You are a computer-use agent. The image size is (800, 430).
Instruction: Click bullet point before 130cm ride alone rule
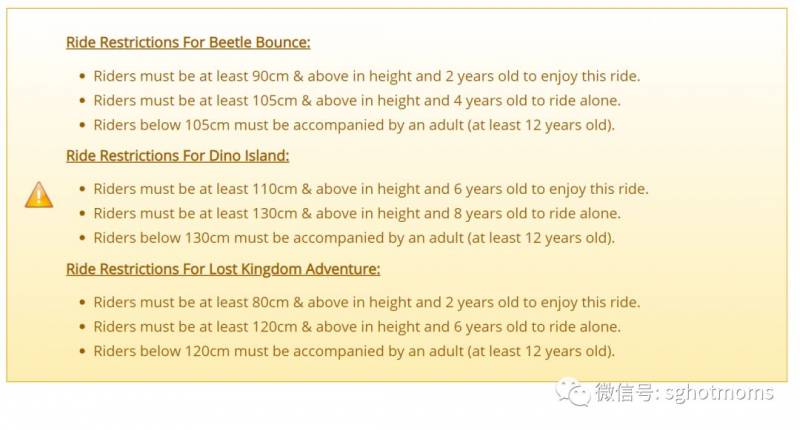[81, 213]
